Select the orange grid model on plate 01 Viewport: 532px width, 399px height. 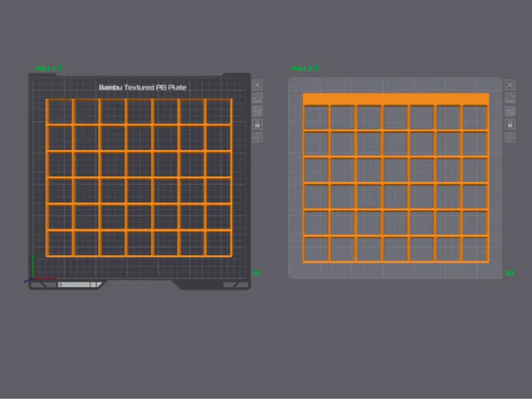tap(139, 178)
